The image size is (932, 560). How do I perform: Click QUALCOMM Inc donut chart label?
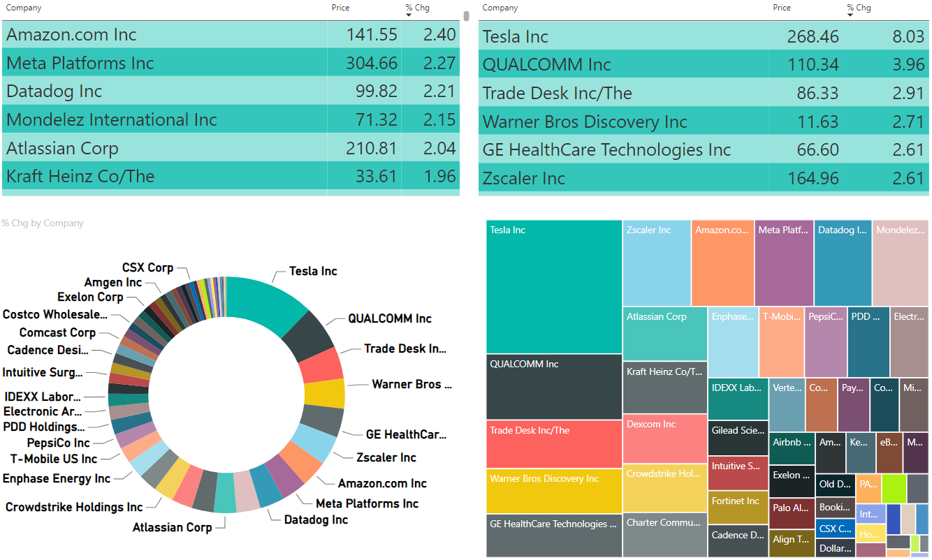tap(390, 318)
